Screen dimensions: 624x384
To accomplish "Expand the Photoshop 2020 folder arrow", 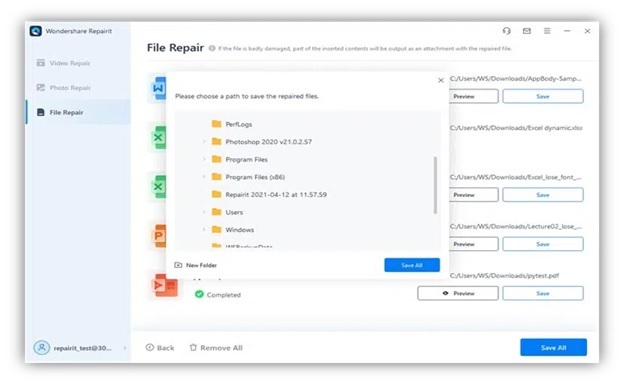I will pyautogui.click(x=204, y=142).
